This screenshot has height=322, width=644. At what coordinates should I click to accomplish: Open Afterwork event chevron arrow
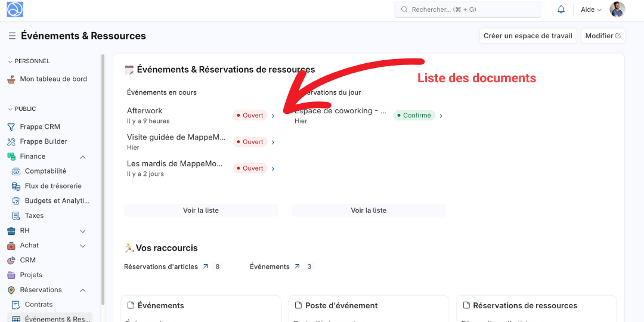click(x=273, y=116)
